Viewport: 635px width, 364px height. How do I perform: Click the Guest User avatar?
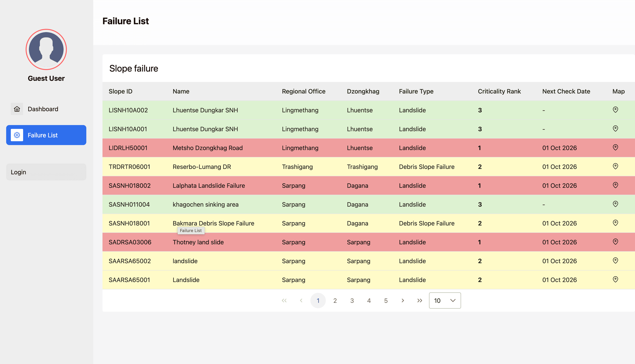[46, 49]
